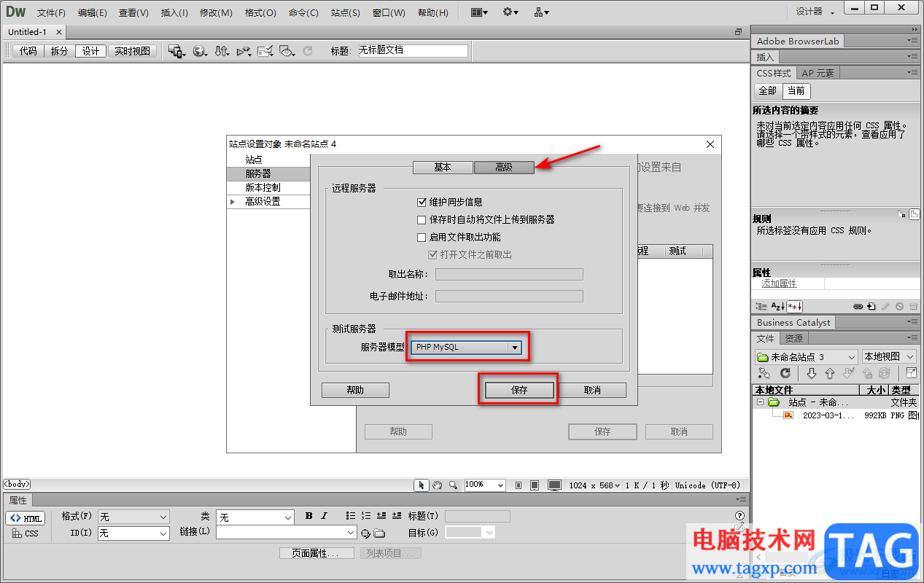Open the file management arrows icon
The width and height of the screenshot is (924, 583).
point(222,51)
